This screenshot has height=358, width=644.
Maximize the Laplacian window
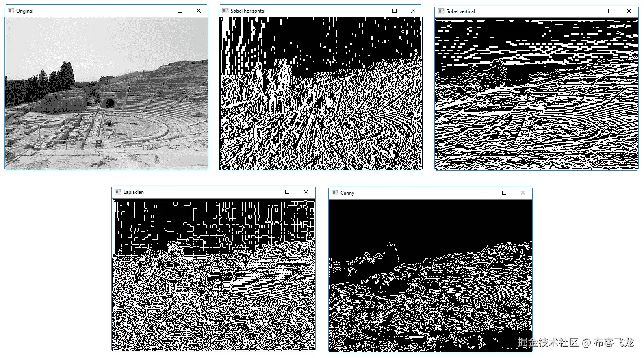pyautogui.click(x=287, y=192)
